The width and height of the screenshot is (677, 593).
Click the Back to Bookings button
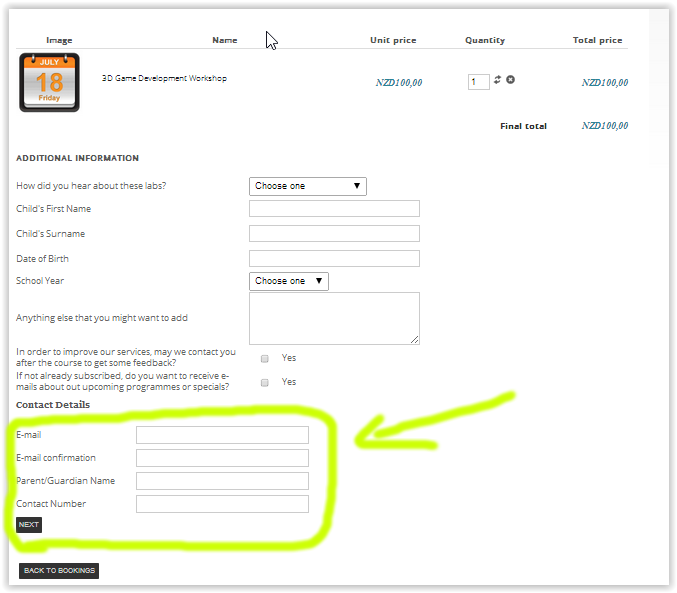59,571
